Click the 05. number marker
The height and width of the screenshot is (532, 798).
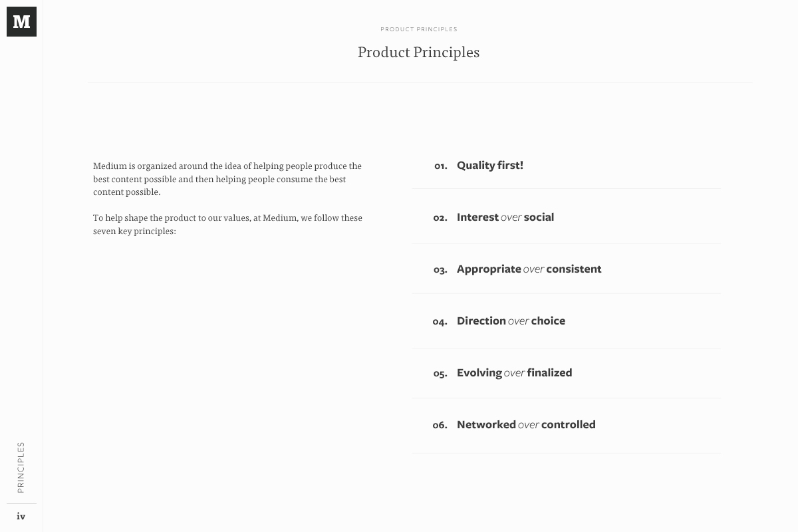(440, 374)
